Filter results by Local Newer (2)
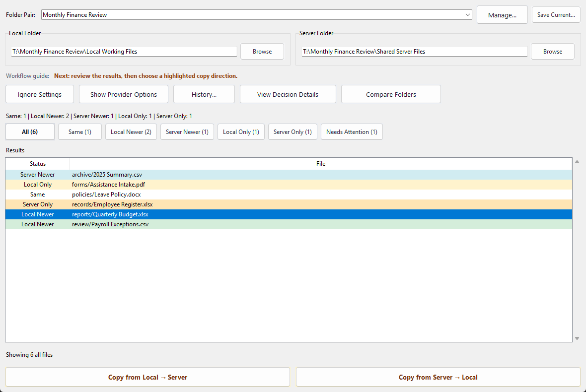Image resolution: width=586 pixels, height=392 pixels. pyautogui.click(x=131, y=132)
